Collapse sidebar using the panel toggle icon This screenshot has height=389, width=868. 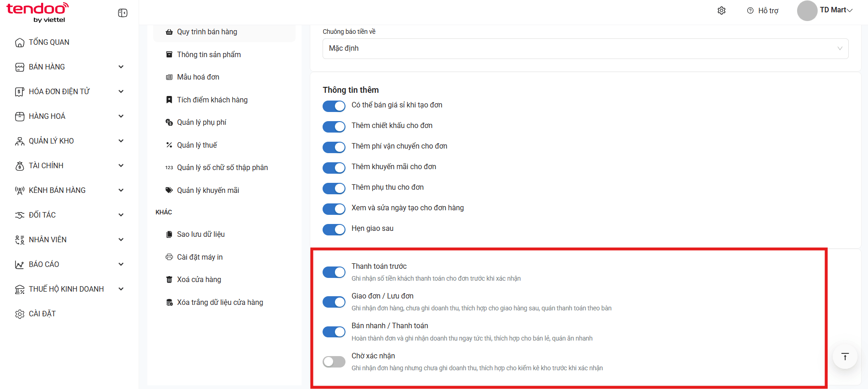pos(123,13)
